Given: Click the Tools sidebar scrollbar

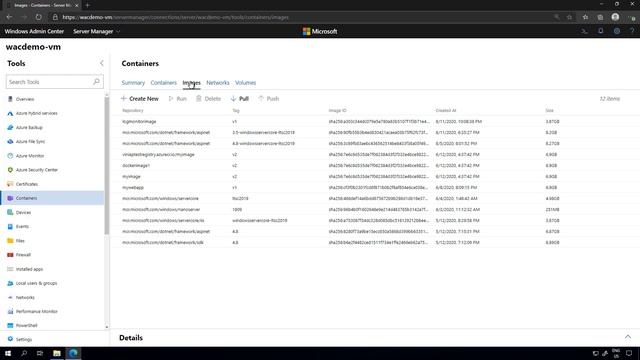Looking at the screenshot, I should coord(107,165).
